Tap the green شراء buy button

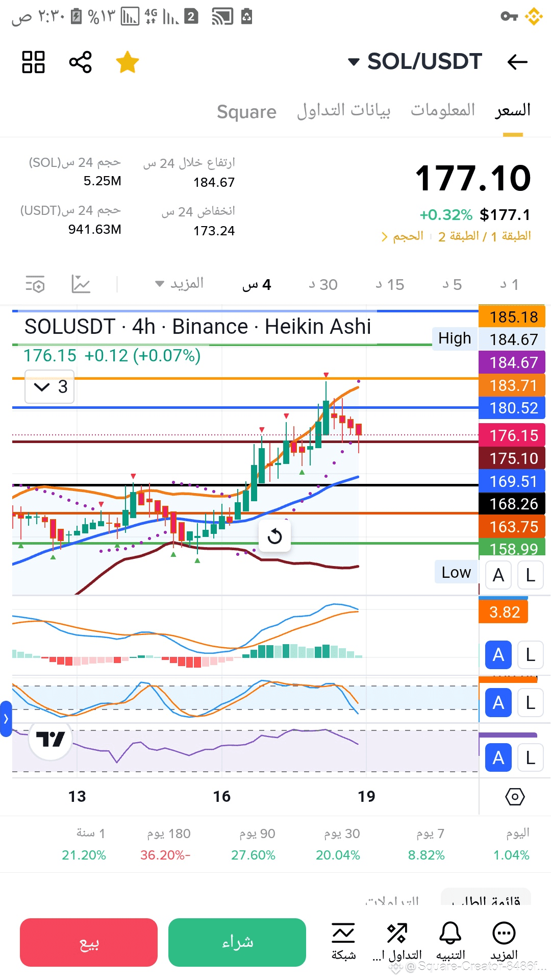(237, 942)
